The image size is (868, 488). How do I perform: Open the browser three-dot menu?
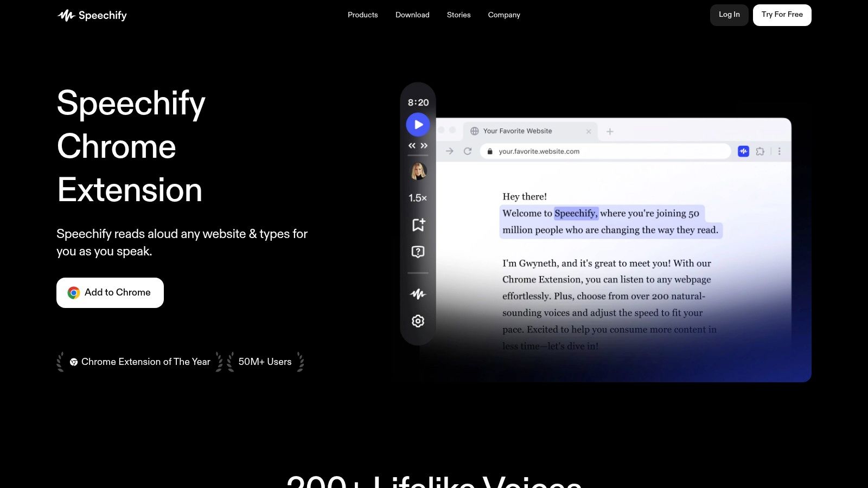779,152
